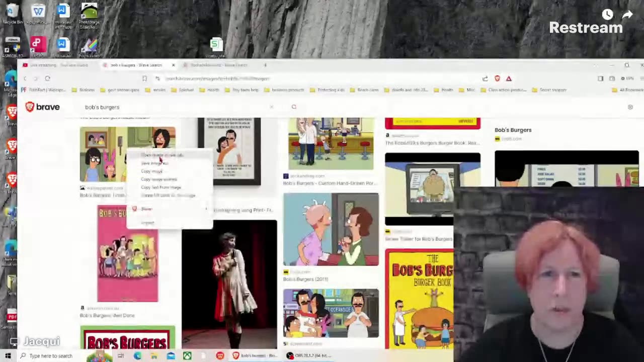Open the Xbox app from the taskbar
The width and height of the screenshot is (644, 362).
(187, 355)
